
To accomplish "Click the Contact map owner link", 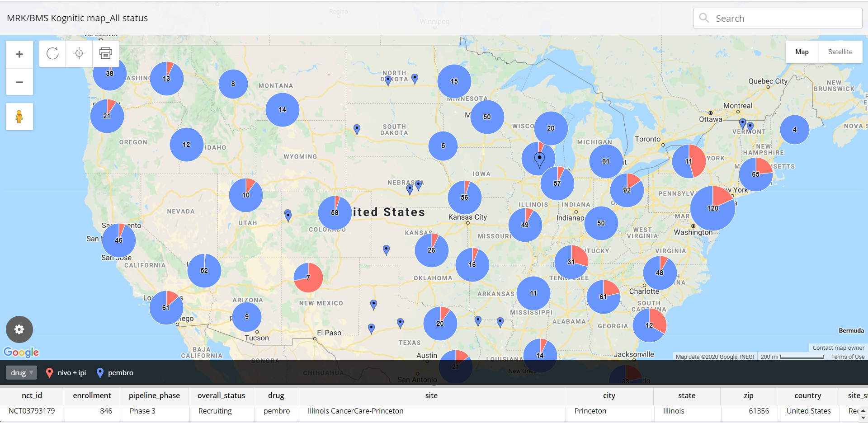I will coord(838,348).
